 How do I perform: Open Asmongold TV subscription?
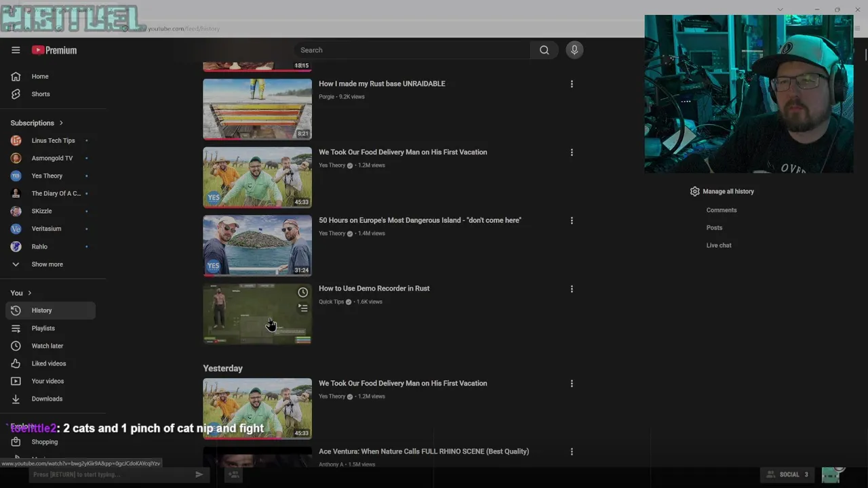51,158
